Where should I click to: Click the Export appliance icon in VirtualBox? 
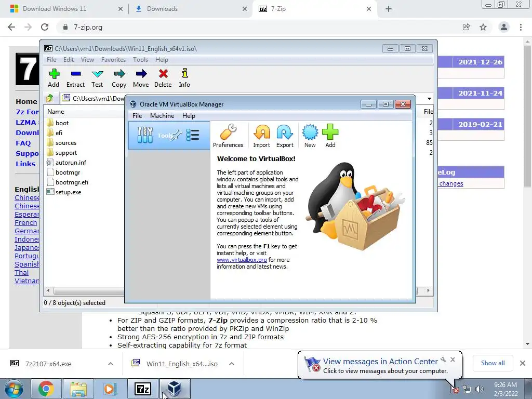285,132
